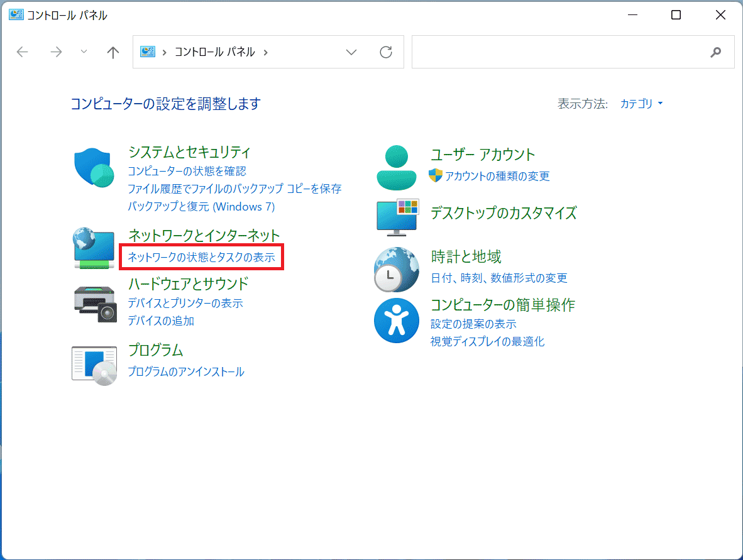
Task: Click the System and Security shield icon
Action: 94,167
